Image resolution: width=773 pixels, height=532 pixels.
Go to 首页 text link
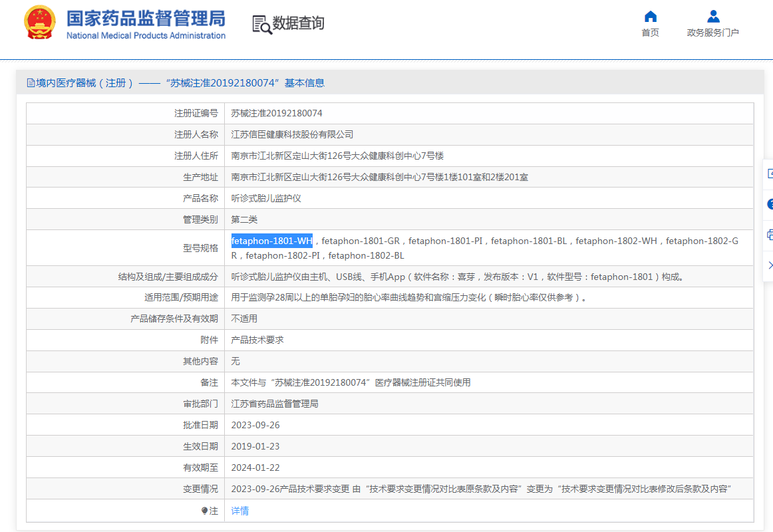(x=651, y=33)
